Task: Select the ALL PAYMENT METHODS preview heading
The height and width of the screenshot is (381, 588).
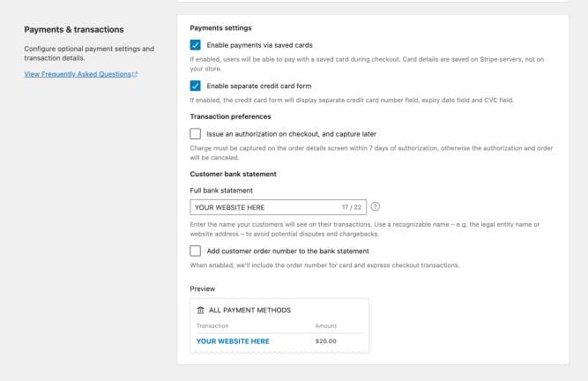Action: (249, 310)
